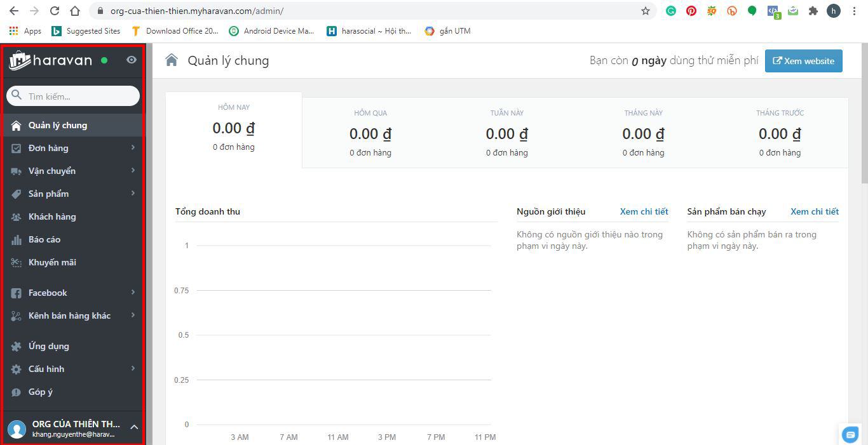Open the Android Device Ma... bookmark
868x445 pixels.
(x=271, y=31)
